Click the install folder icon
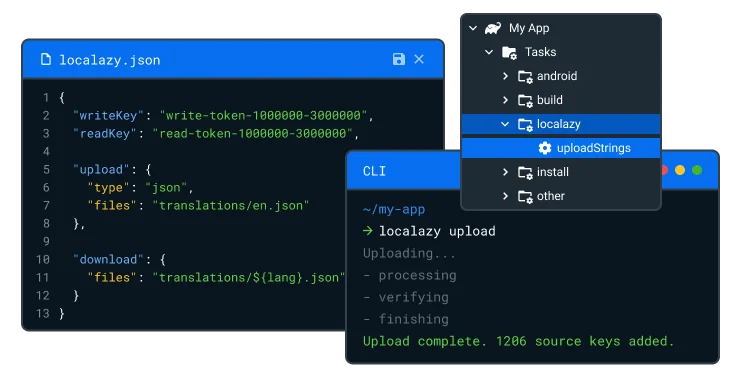 [x=525, y=172]
